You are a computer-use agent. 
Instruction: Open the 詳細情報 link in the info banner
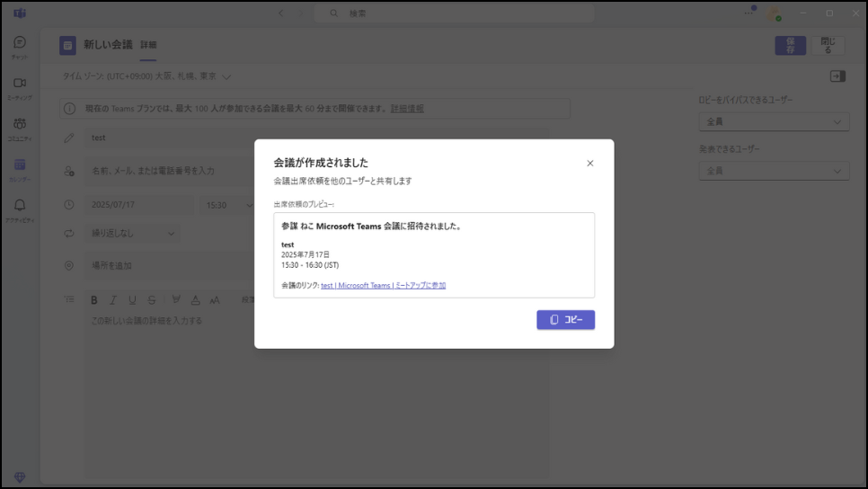(x=407, y=109)
